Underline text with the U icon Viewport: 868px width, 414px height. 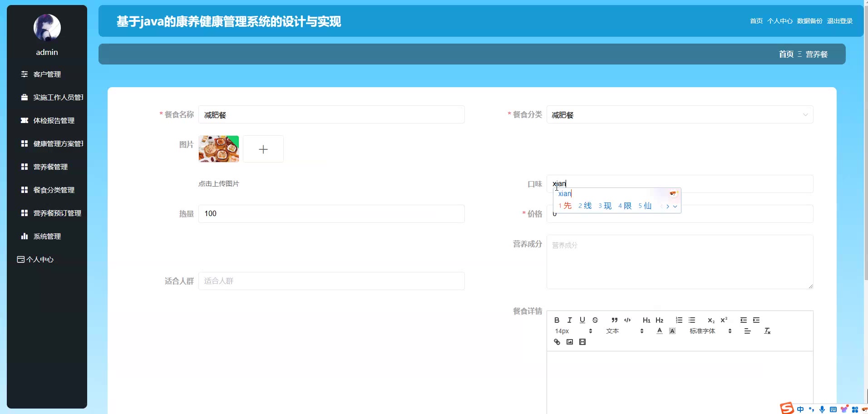(x=582, y=320)
